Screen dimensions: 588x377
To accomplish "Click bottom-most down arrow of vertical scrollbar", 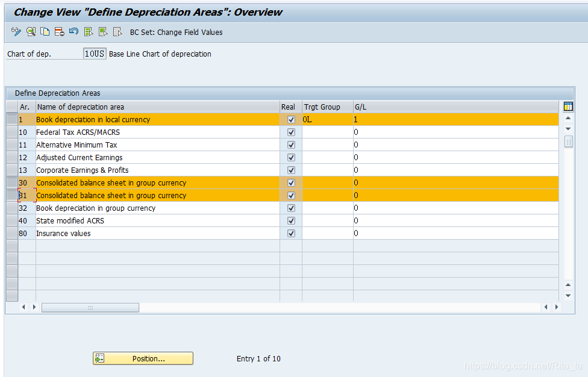I will 568,295.
